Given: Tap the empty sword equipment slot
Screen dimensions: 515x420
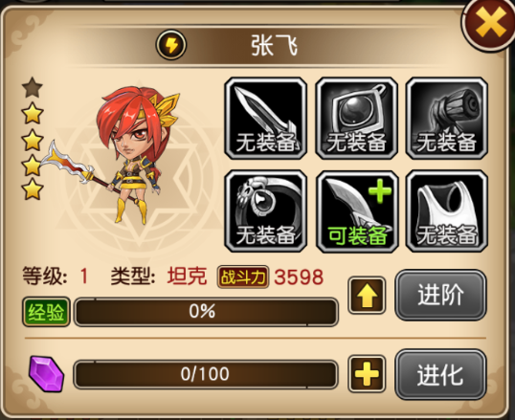Looking at the screenshot, I should point(265,119).
